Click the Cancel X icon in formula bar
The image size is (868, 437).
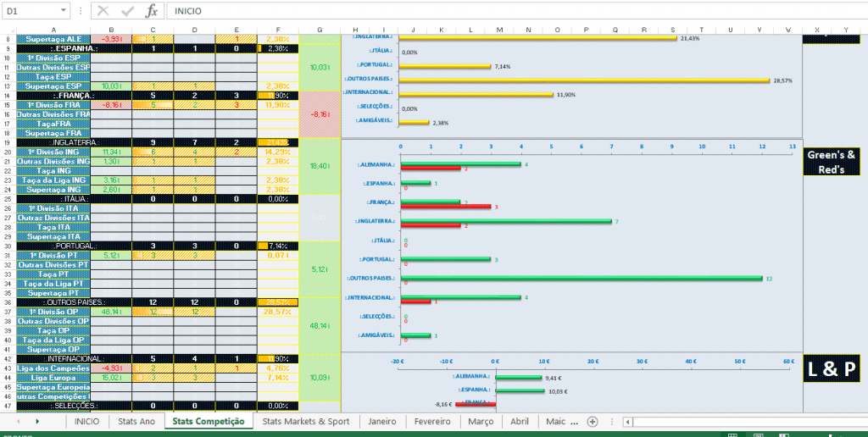[x=103, y=10]
